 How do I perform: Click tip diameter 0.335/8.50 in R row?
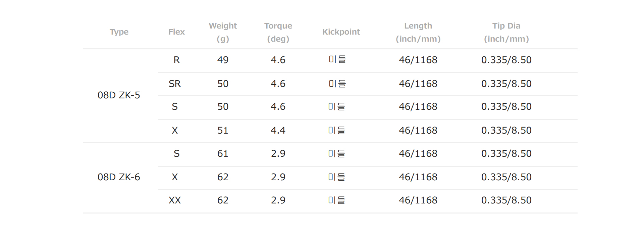pyautogui.click(x=506, y=60)
